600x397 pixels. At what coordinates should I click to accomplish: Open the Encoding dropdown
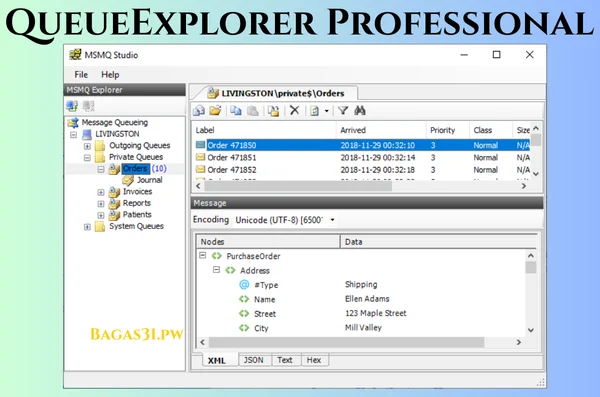(332, 220)
